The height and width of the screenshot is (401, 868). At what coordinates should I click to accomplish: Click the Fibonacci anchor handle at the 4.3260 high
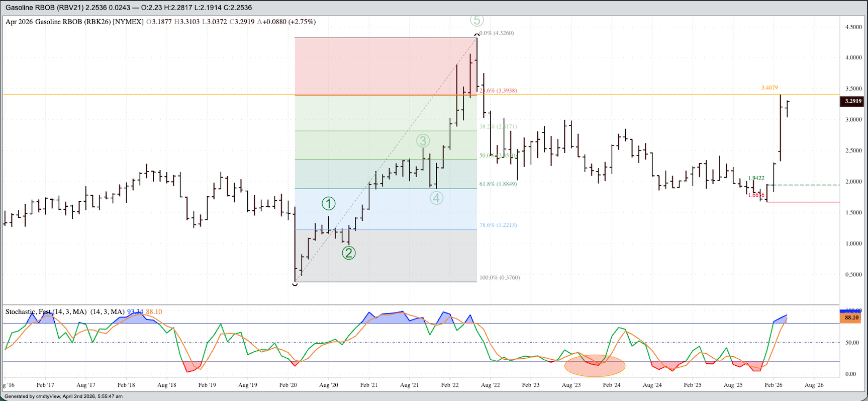tap(477, 36)
